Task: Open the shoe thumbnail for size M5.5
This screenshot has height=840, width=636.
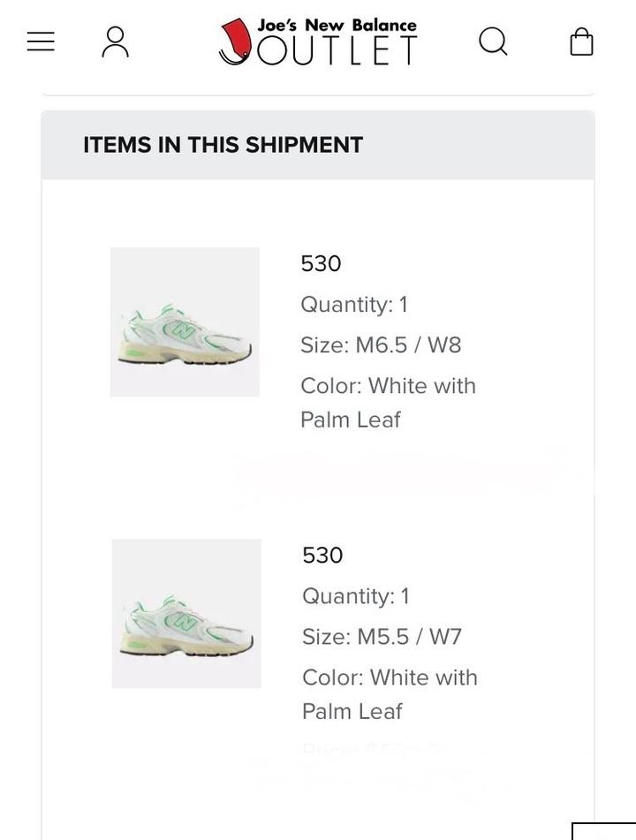Action: pos(186,613)
